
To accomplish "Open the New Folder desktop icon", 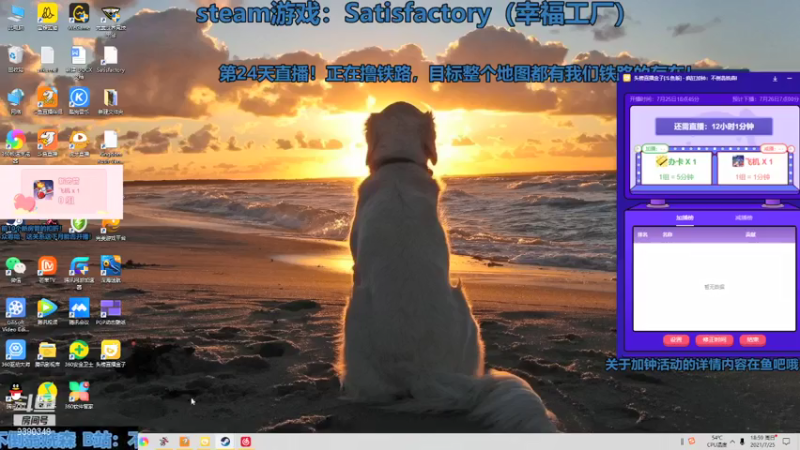I will [111, 101].
